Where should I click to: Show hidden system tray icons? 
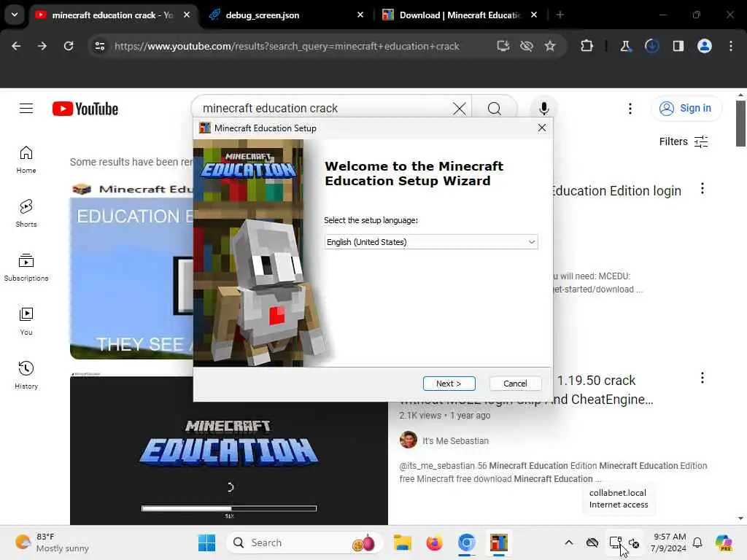(569, 542)
